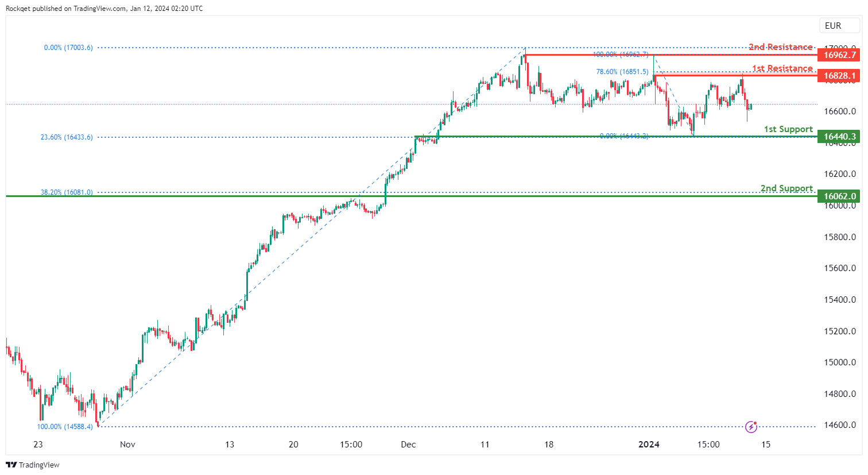Click the 23.60% (16433.6) Fibonacci label
This screenshot has height=475, width=868.
click(66, 137)
